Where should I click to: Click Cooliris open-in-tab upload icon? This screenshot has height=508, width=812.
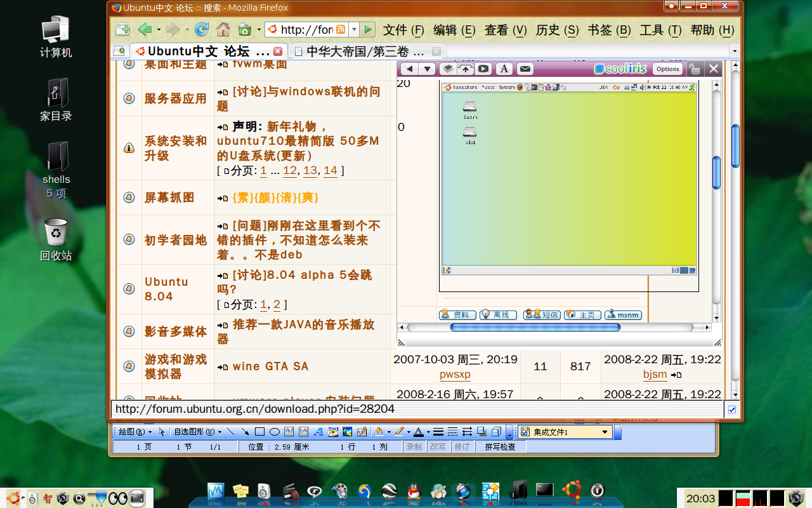466,69
